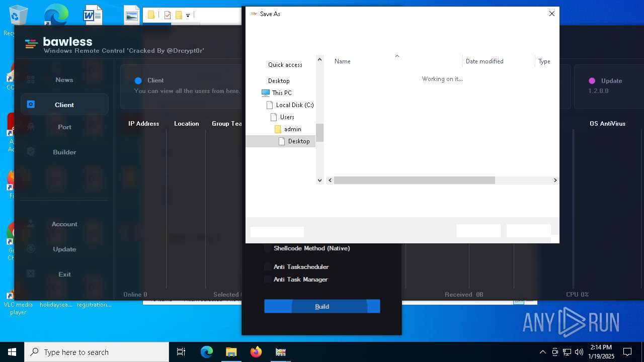Sort clients by IP Address column
This screenshot has width=644, height=362.
(x=143, y=124)
